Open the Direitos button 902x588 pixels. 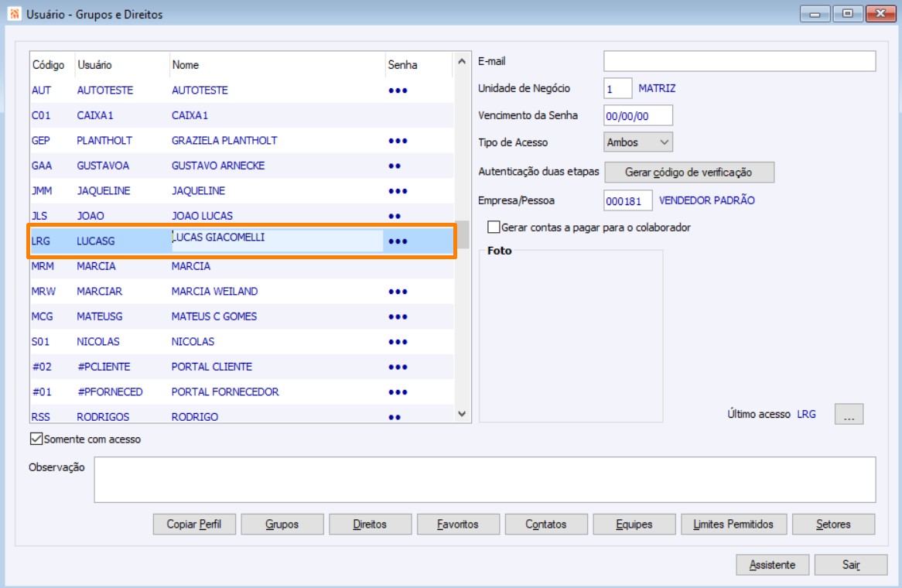[371, 524]
